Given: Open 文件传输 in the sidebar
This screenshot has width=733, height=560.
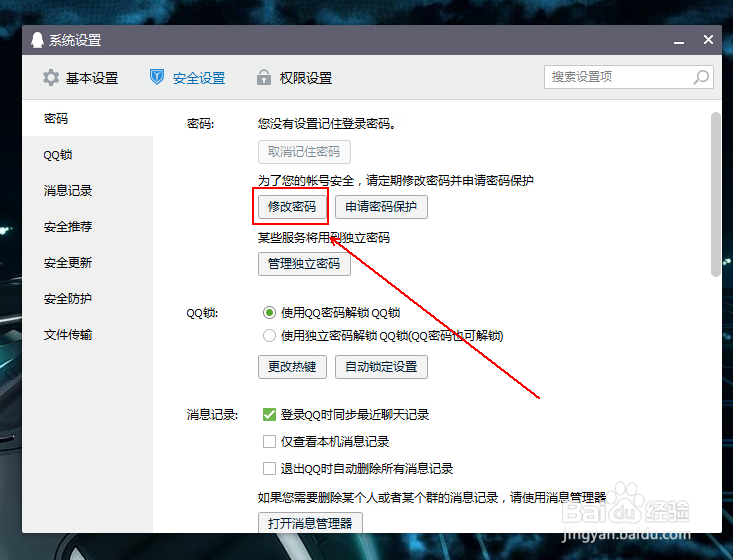Looking at the screenshot, I should click(x=87, y=335).
